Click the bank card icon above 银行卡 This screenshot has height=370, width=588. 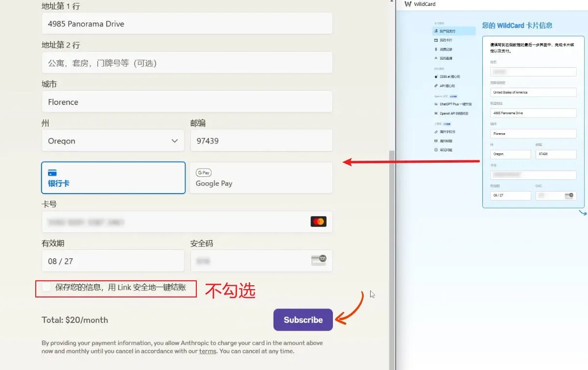tap(52, 173)
